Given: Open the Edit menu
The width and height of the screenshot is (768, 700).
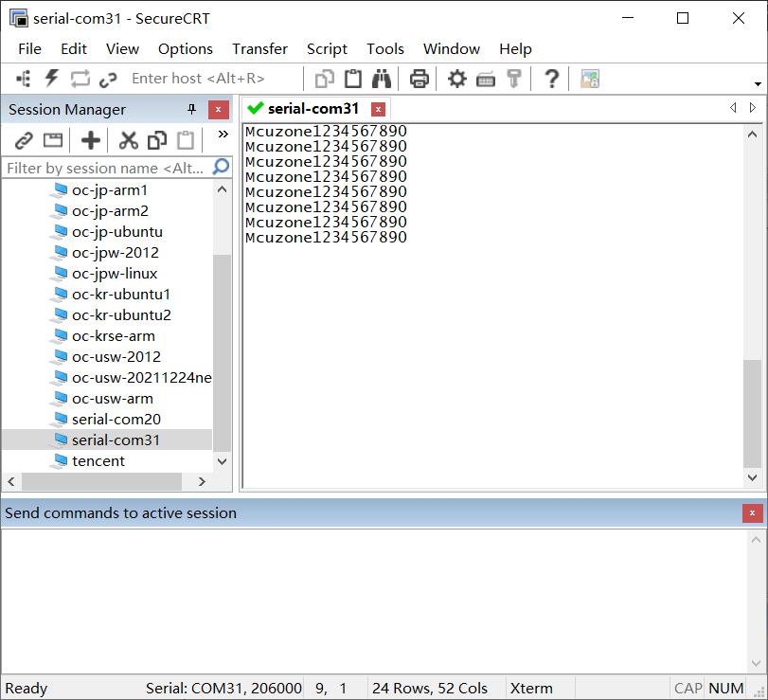Looking at the screenshot, I should click(74, 49).
